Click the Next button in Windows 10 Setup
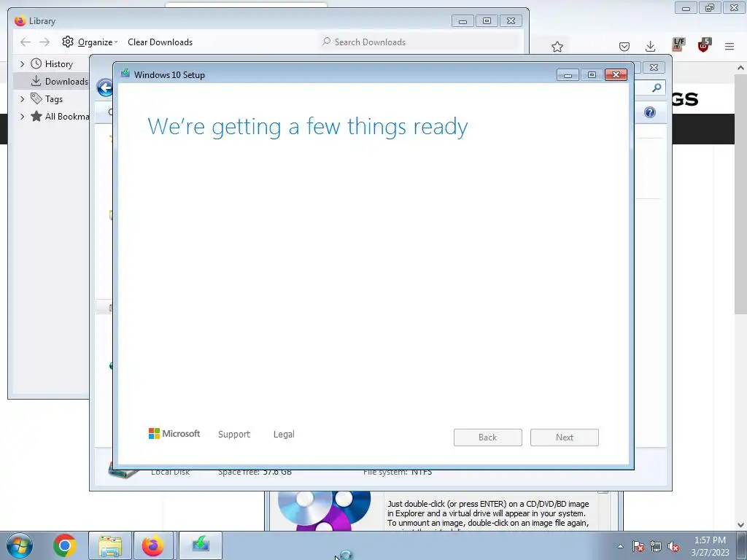The image size is (747, 560). pos(564,437)
